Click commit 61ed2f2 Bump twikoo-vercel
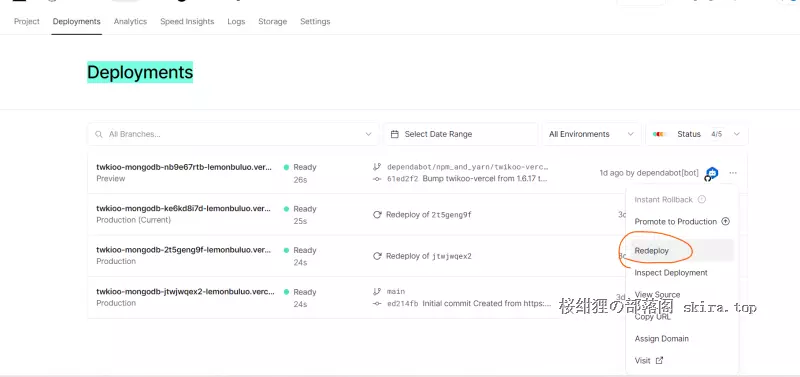Viewport: 800px width, 377px height. pos(467,179)
